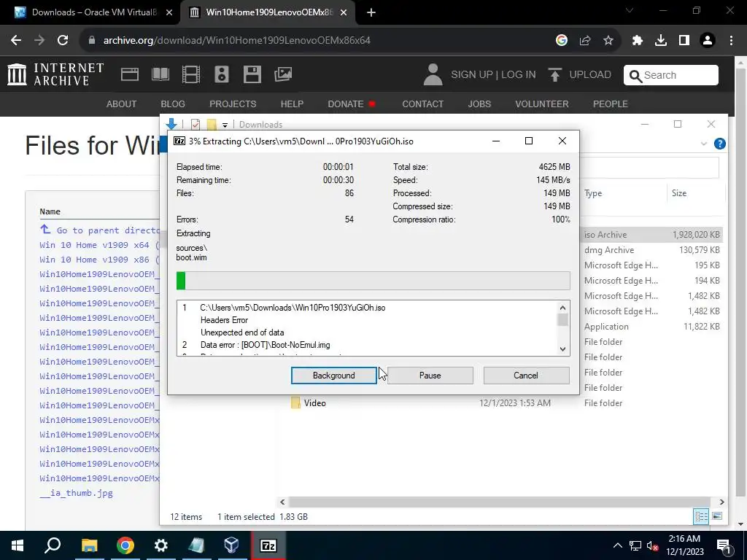
Task: Open a new Chrome tab
Action: click(371, 12)
